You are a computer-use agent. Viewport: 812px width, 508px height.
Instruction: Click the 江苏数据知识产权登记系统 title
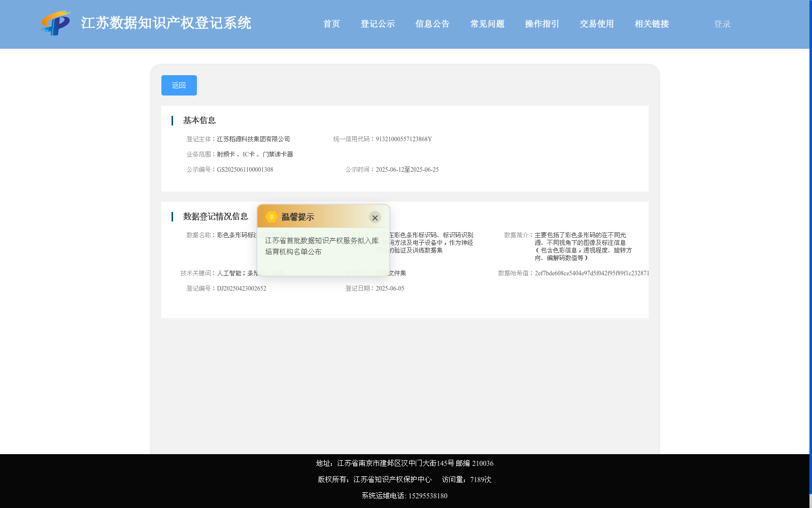166,23
